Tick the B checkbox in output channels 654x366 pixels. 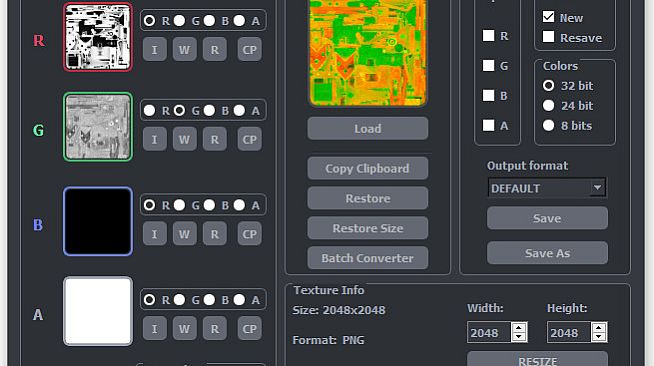[488, 95]
